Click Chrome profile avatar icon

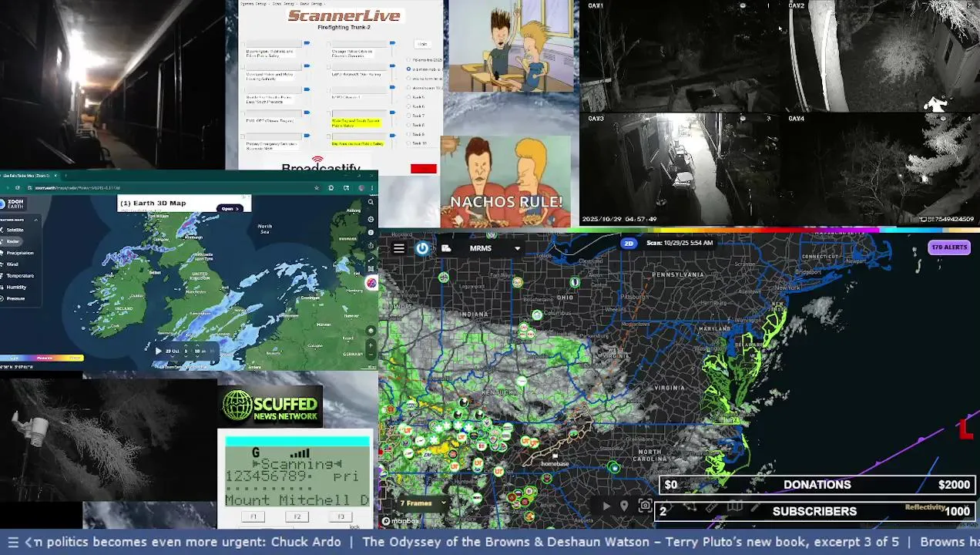click(x=361, y=188)
